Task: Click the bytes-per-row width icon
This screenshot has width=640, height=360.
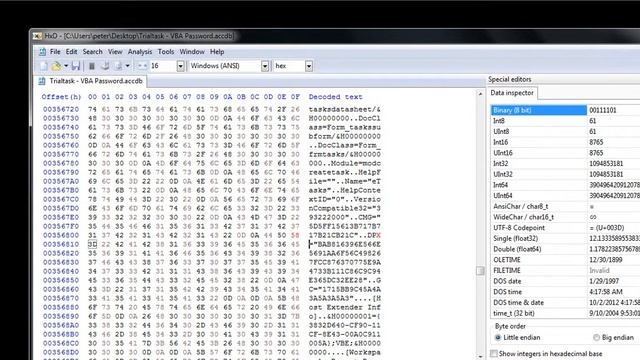Action: pos(142,66)
